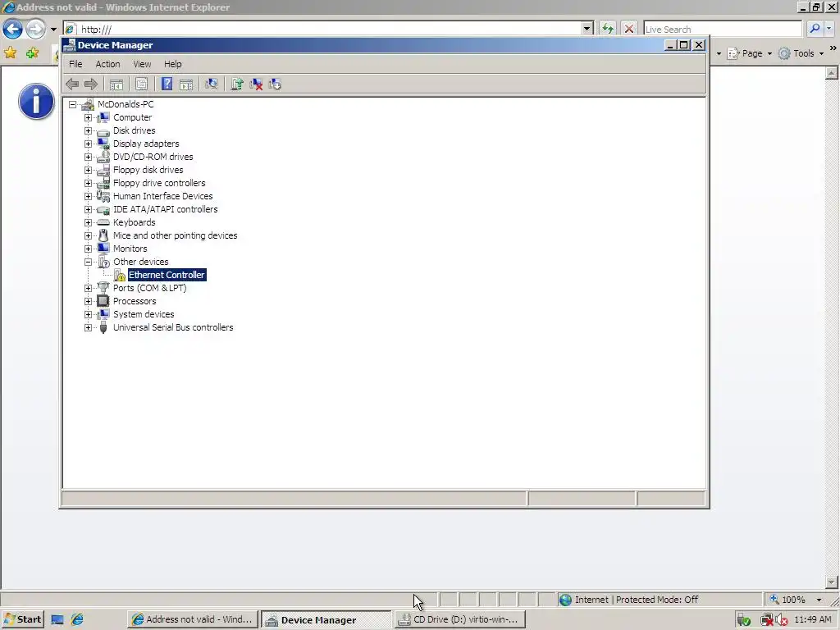Select Mice and other pointing devices
This screenshot has height=630, width=840.
pyautogui.click(x=175, y=235)
